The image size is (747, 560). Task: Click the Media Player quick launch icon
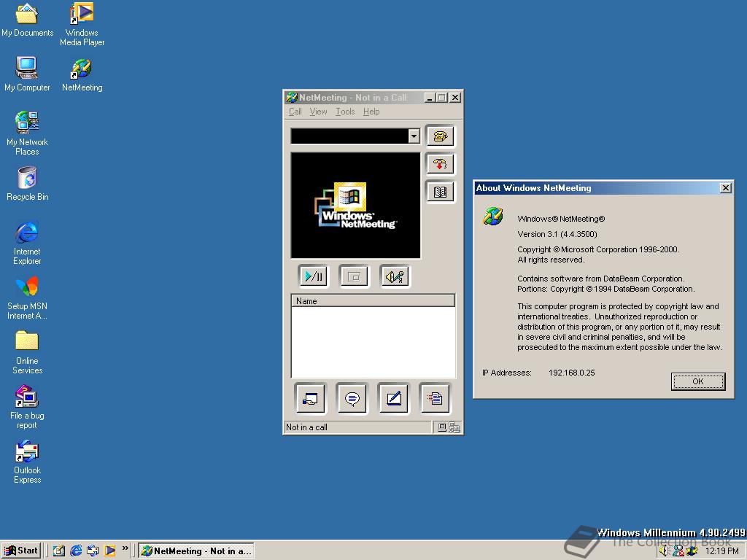[x=109, y=551]
